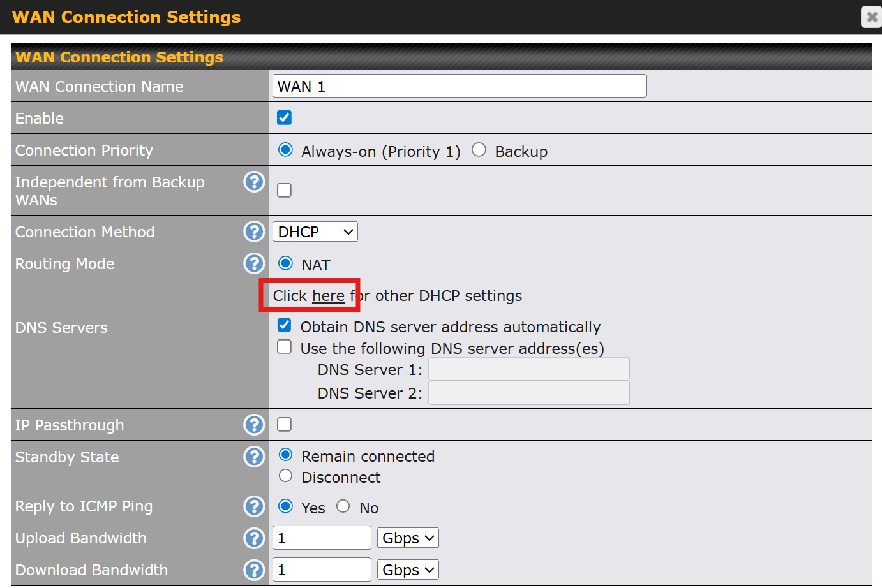This screenshot has width=882, height=588.
Task: Click the Connection Method help icon
Action: pos(254,232)
